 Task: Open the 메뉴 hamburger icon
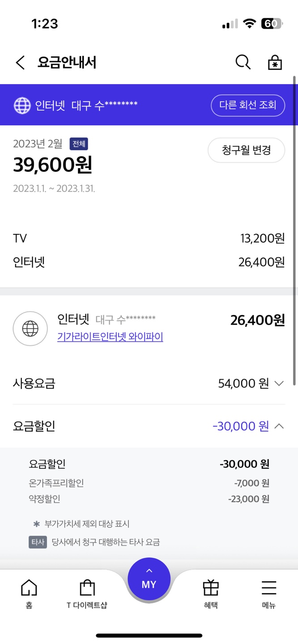[269, 593]
